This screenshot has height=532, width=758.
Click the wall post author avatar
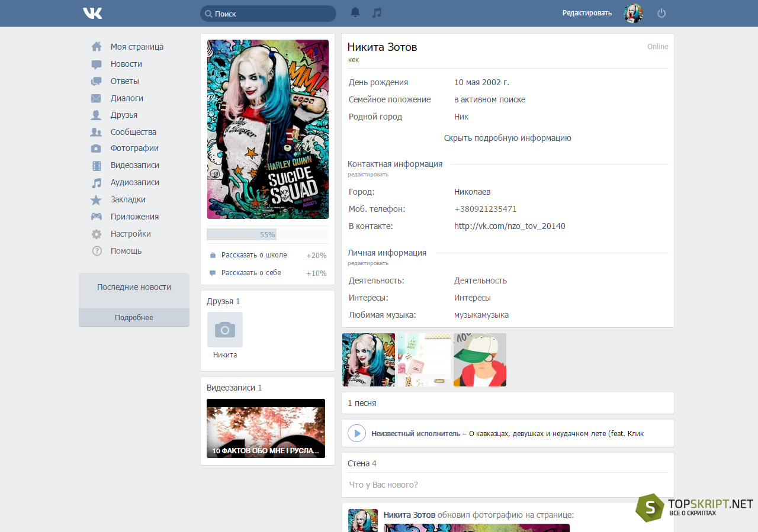363,520
